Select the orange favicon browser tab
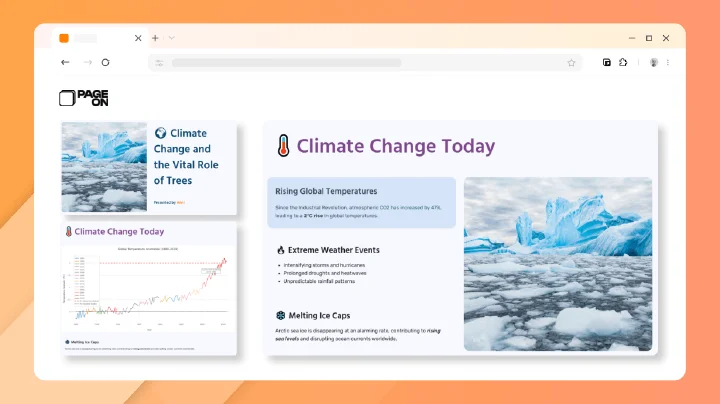This screenshot has height=404, width=720. (x=99, y=38)
